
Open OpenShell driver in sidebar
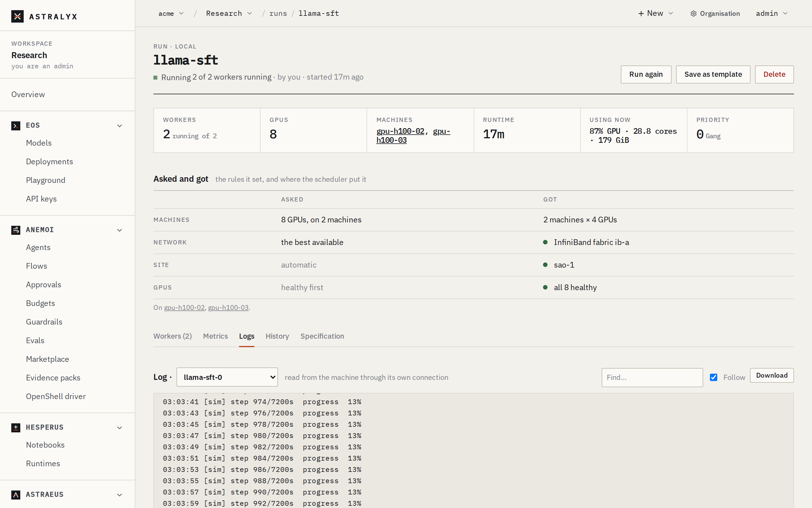56,397
